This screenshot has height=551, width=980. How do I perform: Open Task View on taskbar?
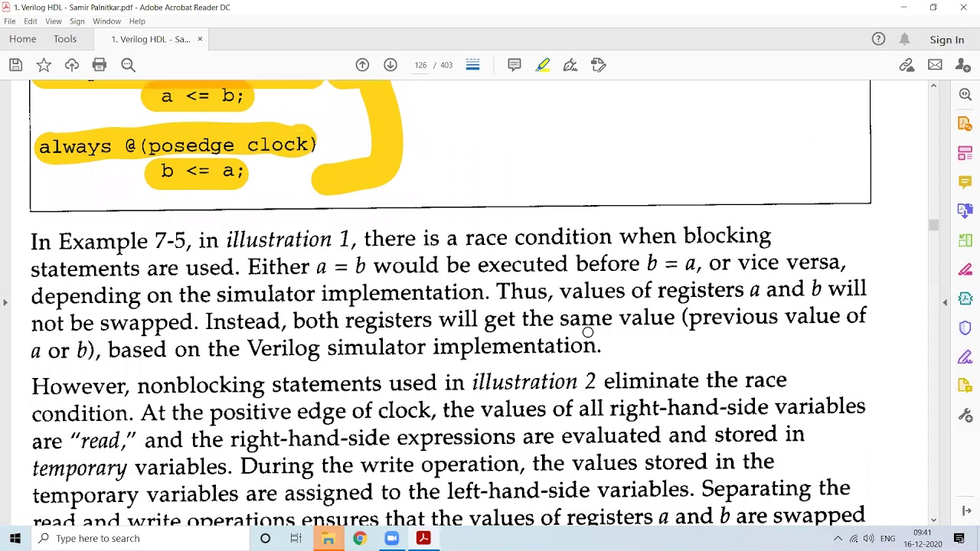[296, 538]
